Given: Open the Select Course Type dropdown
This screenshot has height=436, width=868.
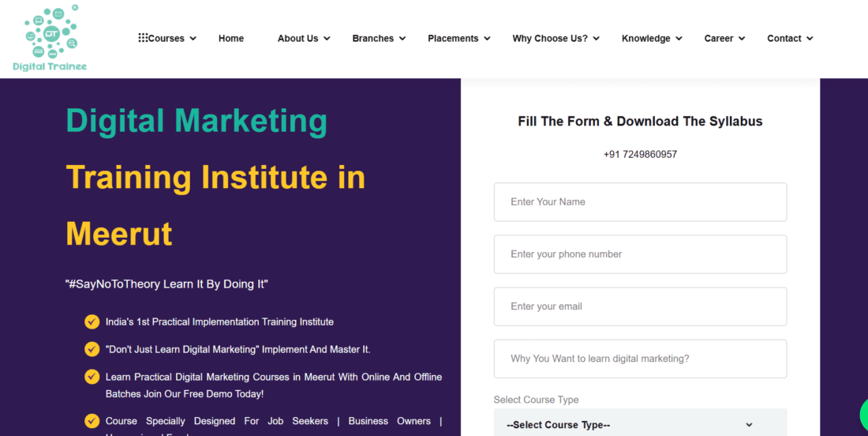Looking at the screenshot, I should tap(640, 424).
